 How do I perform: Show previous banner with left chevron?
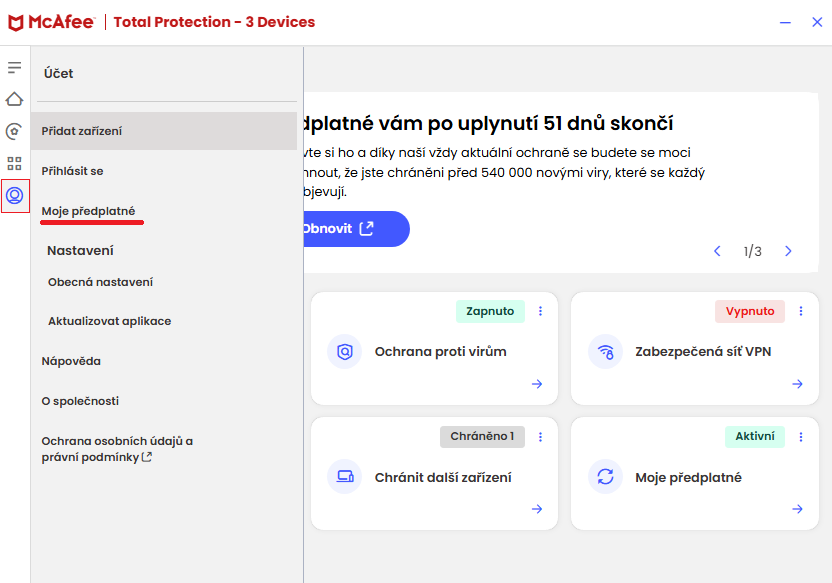717,251
